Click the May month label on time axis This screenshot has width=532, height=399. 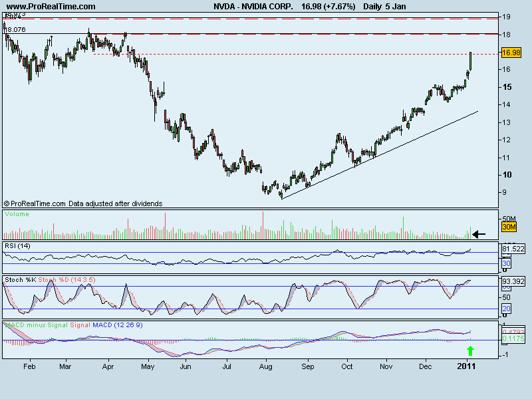[148, 367]
